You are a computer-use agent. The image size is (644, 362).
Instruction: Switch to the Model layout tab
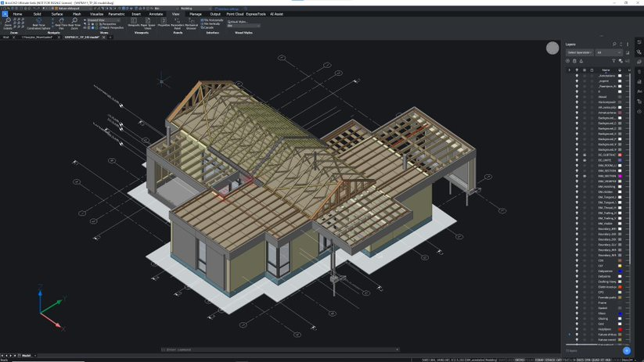click(27, 356)
